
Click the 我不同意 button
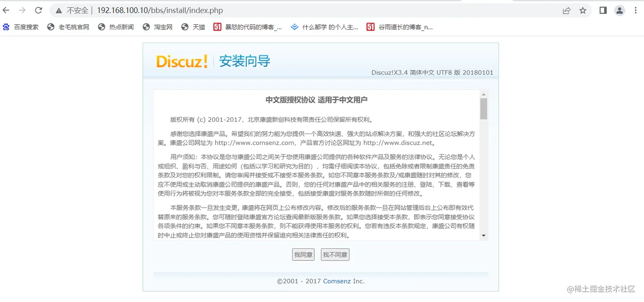pyautogui.click(x=335, y=255)
